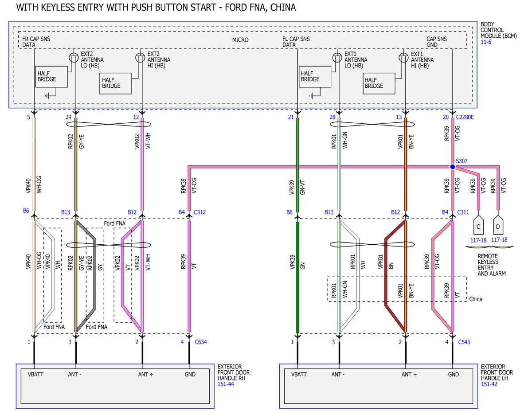Select the off-page connector symbol labeled D

point(498,224)
